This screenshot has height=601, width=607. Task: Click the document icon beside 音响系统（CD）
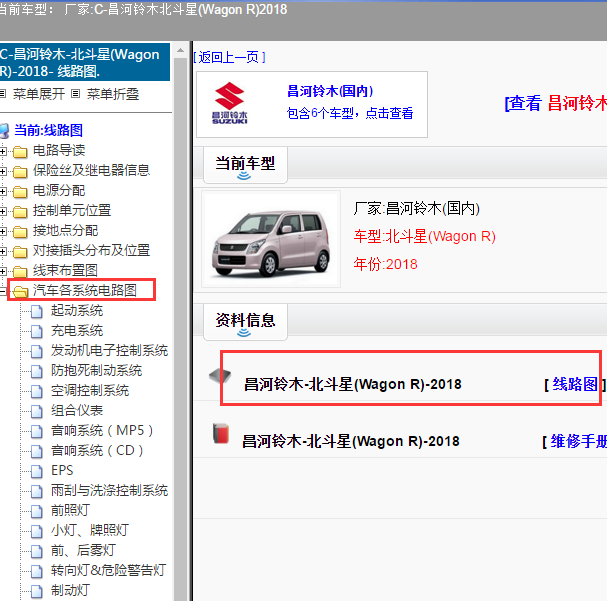(37, 451)
